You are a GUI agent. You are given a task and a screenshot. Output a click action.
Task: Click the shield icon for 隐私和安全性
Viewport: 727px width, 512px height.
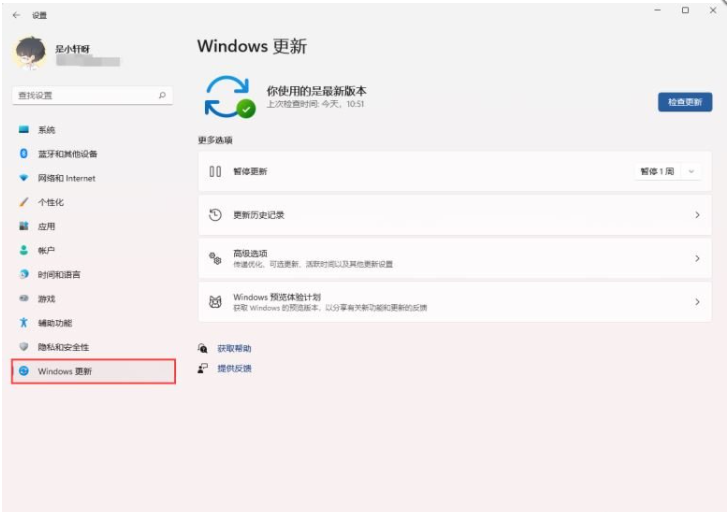click(24, 346)
